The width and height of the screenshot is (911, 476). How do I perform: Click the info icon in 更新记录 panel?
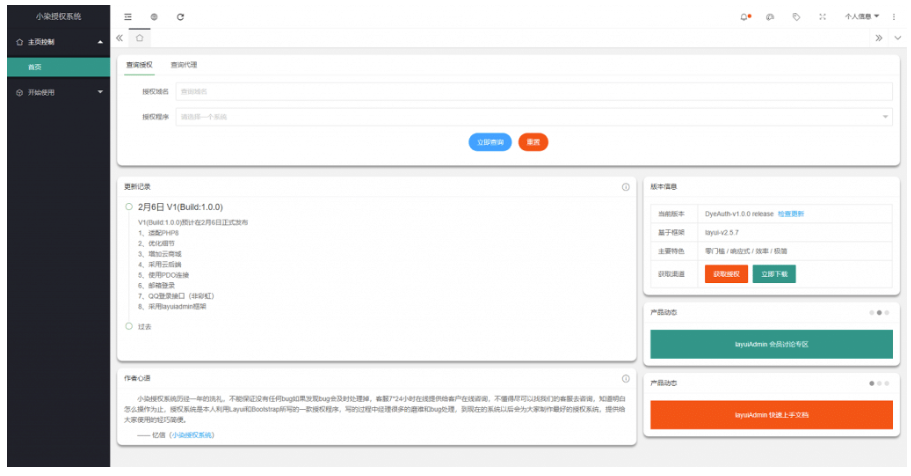point(625,187)
